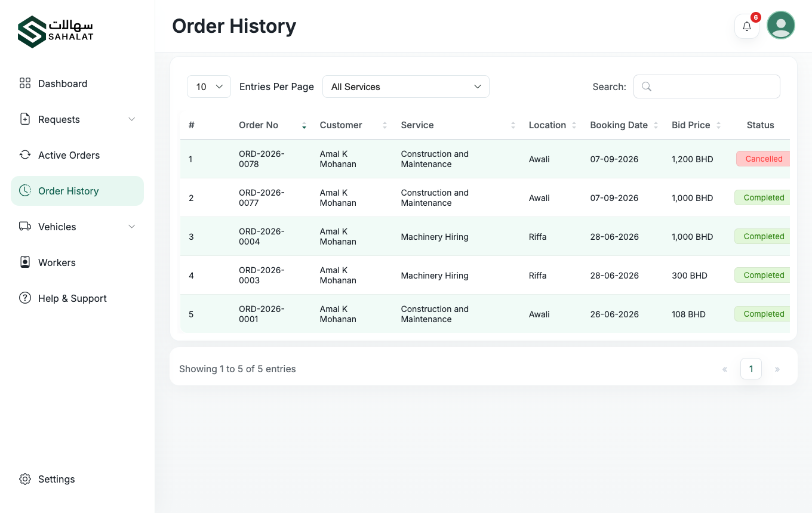The width and height of the screenshot is (812, 513).
Task: Click next page double-arrow button
Action: (x=777, y=369)
